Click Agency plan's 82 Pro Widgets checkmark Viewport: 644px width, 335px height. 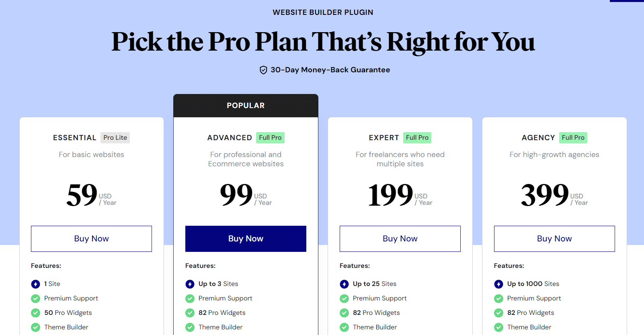click(x=499, y=313)
